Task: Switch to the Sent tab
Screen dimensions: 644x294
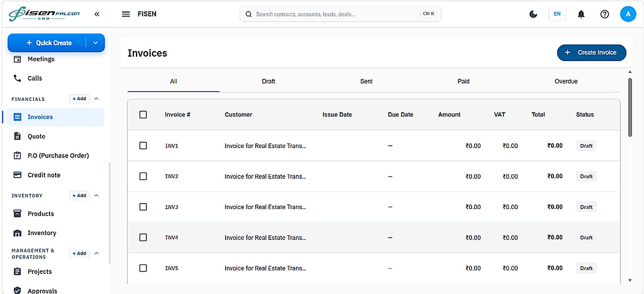Action: point(366,82)
